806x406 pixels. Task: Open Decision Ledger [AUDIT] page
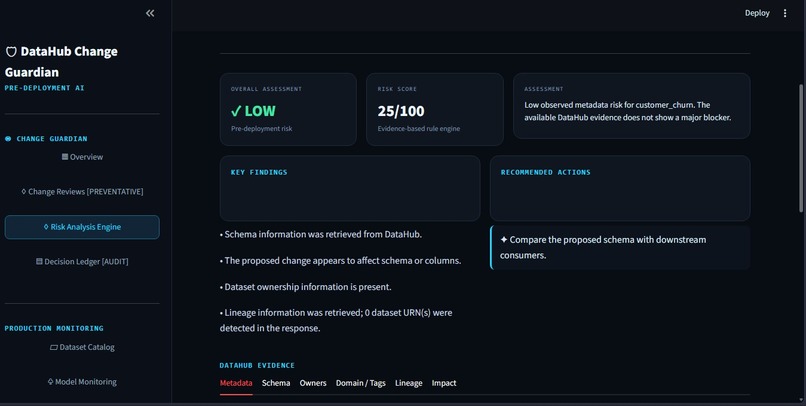pos(82,262)
